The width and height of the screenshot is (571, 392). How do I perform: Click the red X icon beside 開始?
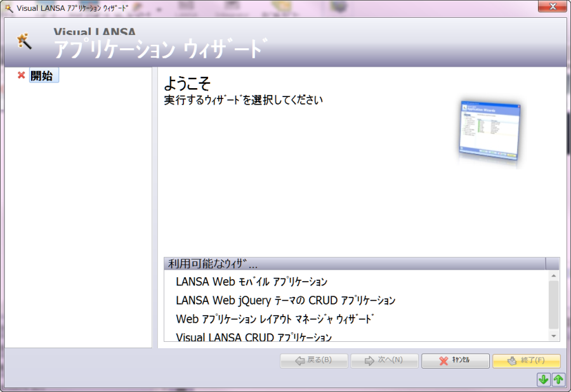(21, 75)
